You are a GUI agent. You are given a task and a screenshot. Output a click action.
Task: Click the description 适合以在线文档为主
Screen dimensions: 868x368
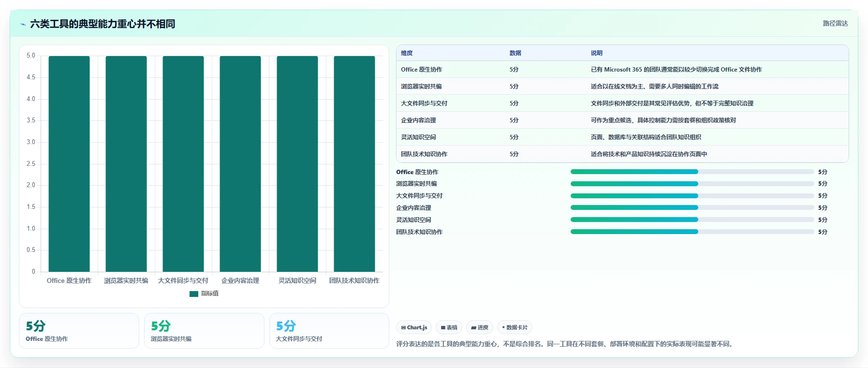[x=654, y=87]
